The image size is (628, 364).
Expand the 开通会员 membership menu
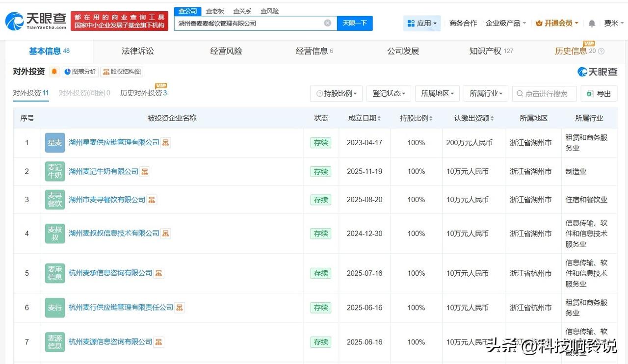click(x=557, y=23)
